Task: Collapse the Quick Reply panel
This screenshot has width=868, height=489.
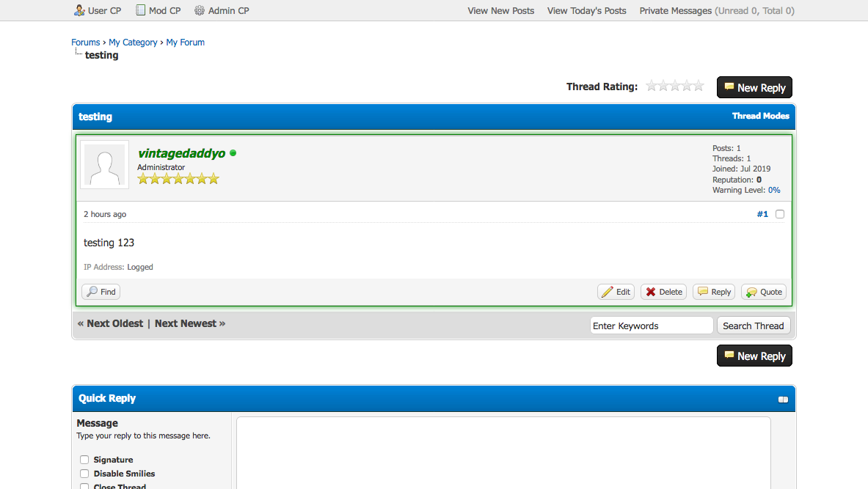Action: coord(783,400)
